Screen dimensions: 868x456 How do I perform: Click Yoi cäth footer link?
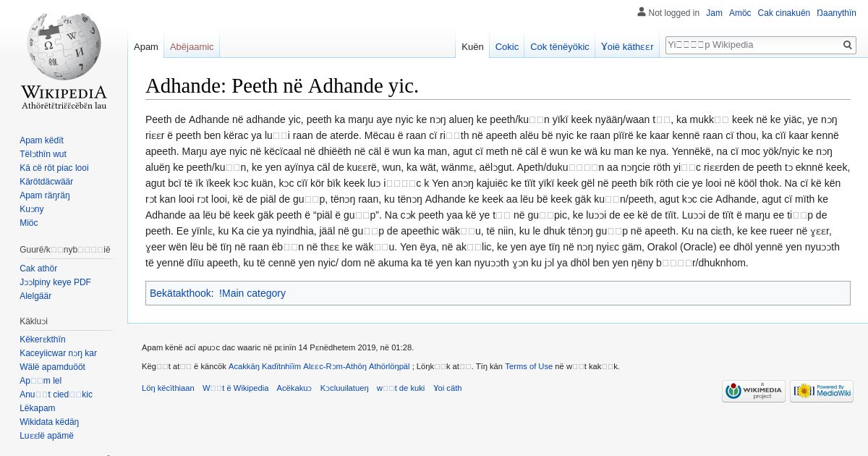[447, 388]
